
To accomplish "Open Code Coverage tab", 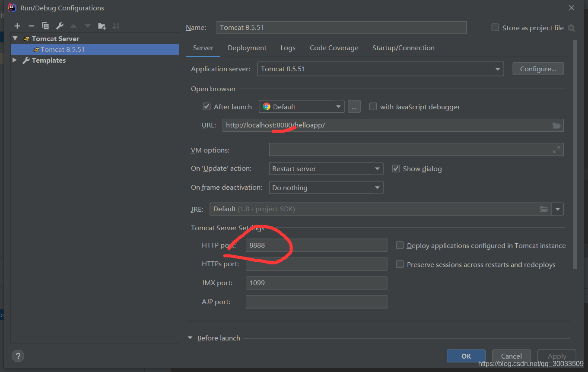I will coord(334,48).
